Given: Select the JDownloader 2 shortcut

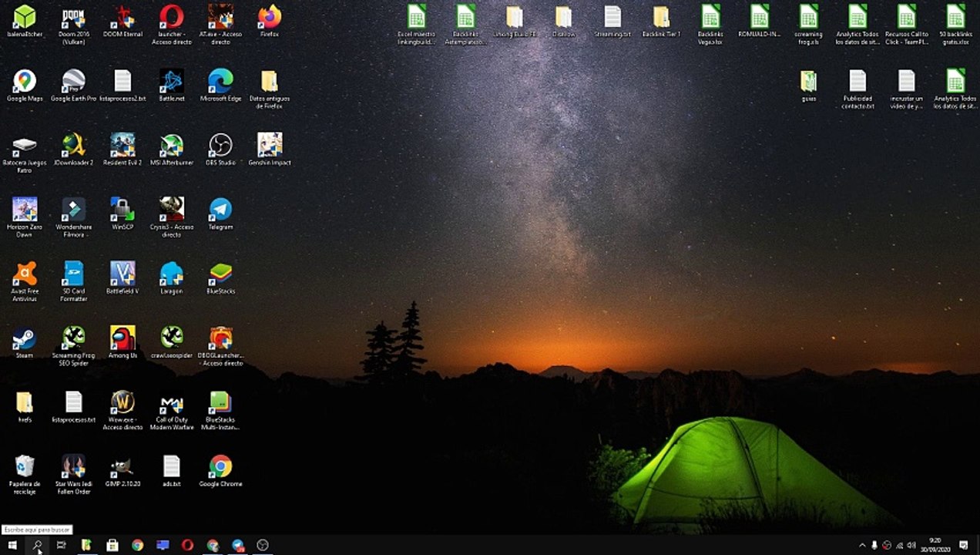Looking at the screenshot, I should pos(73,150).
